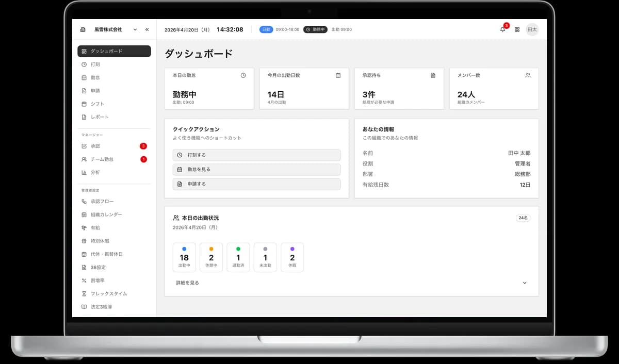Screen dimensions: 619x364
Task: Click the フレックスタイム hourglass icon
Action: [84, 294]
